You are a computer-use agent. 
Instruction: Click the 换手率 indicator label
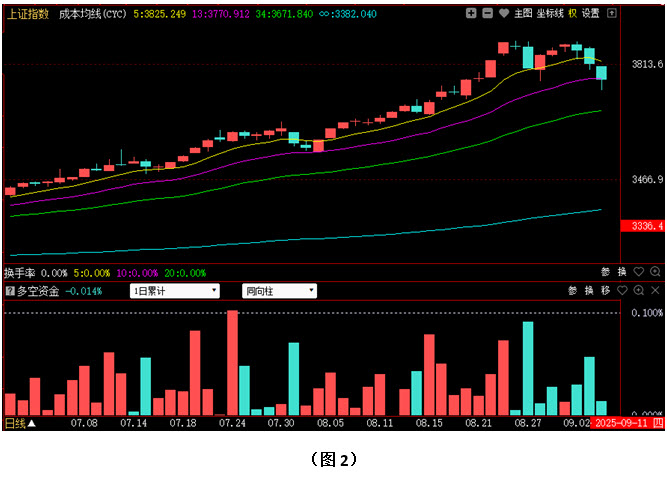[20, 273]
